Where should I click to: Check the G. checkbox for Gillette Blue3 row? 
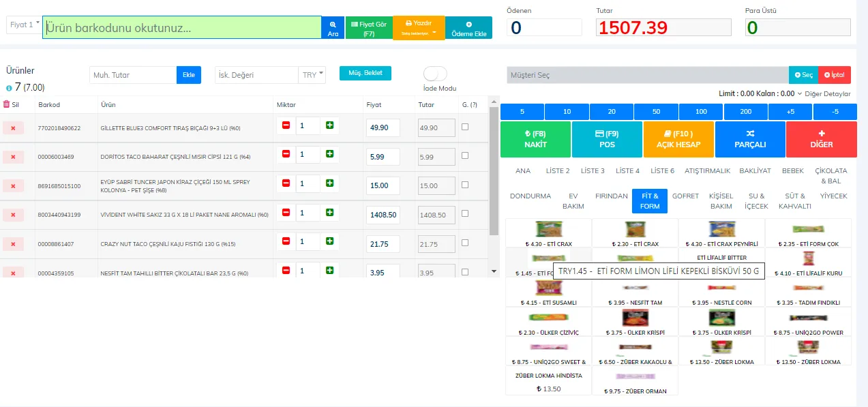pyautogui.click(x=465, y=127)
